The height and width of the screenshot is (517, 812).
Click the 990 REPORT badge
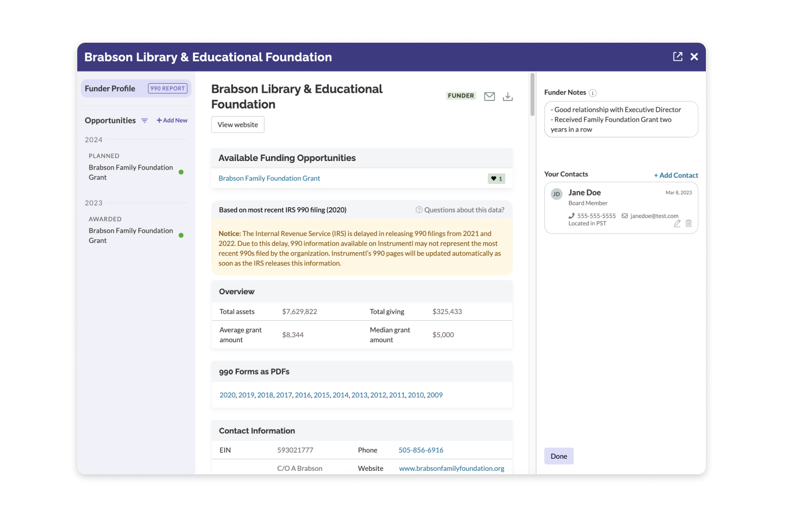click(168, 88)
